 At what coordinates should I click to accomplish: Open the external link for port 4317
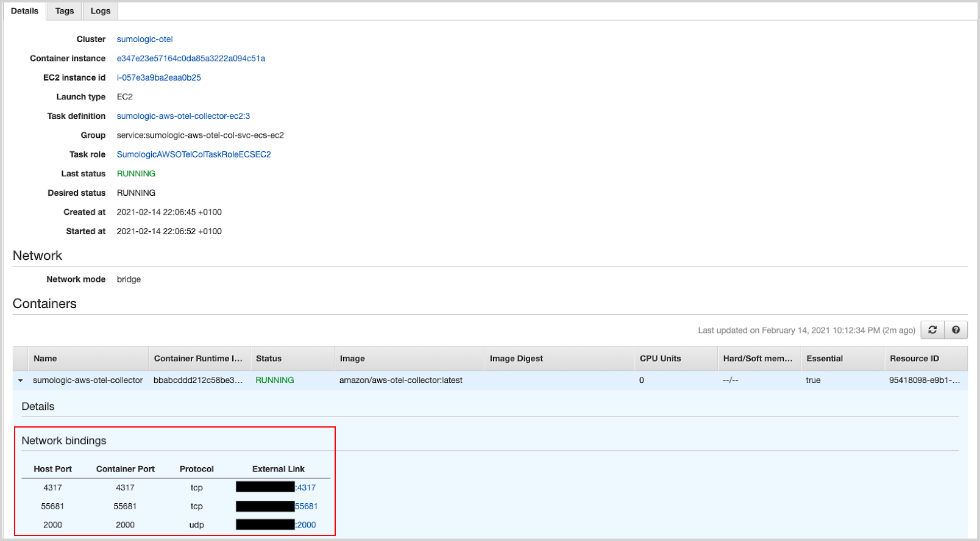pyautogui.click(x=305, y=487)
